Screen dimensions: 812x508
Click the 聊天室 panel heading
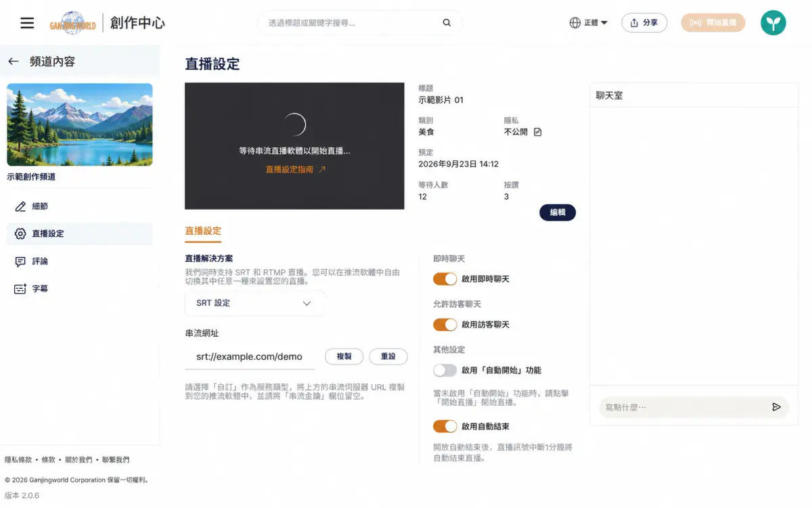point(609,96)
